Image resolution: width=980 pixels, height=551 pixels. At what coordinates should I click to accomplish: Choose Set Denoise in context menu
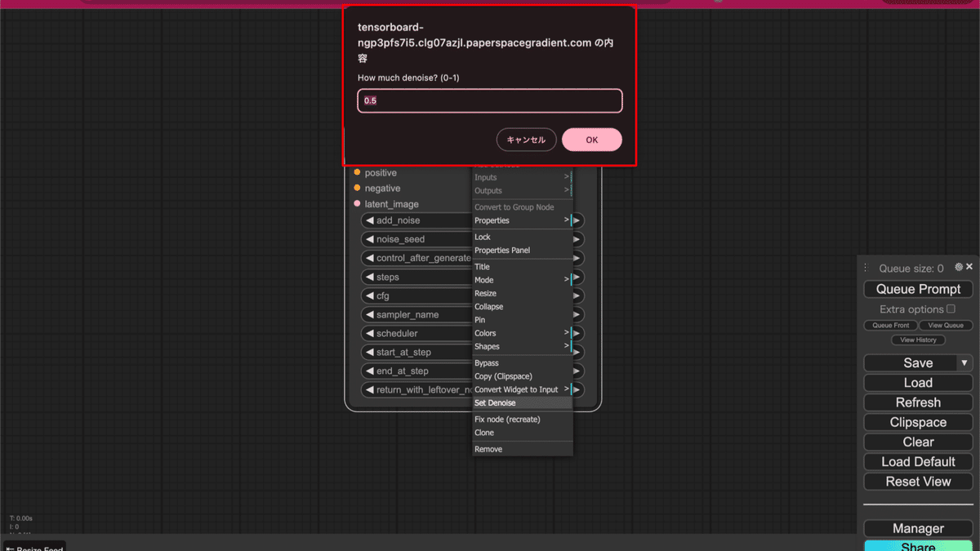click(x=523, y=402)
